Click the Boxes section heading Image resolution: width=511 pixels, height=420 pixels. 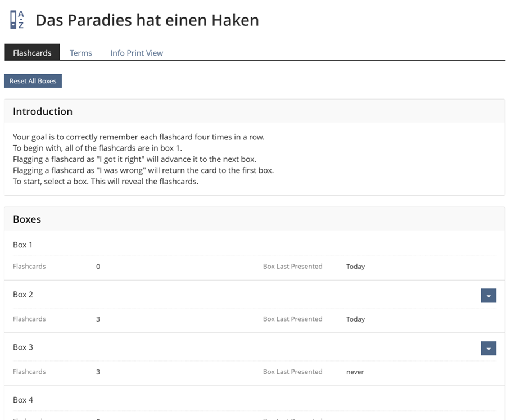[27, 219]
